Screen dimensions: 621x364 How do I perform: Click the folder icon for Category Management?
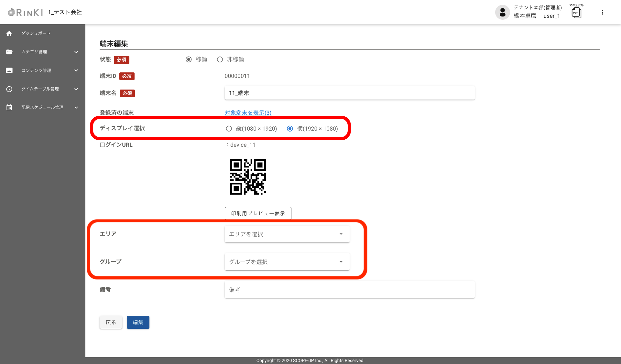click(x=9, y=52)
